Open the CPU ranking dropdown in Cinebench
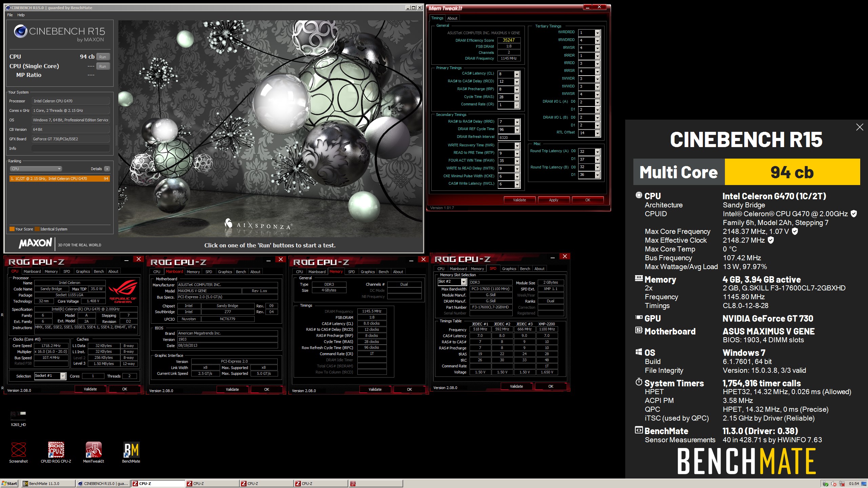The width and height of the screenshot is (868, 488). click(x=36, y=169)
